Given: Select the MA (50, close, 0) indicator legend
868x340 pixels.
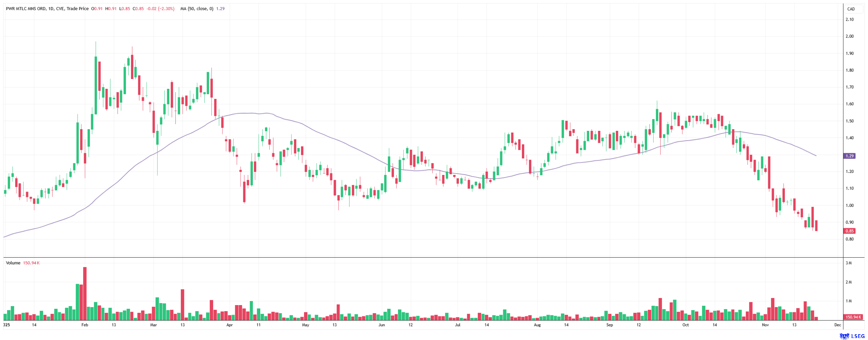Looking at the screenshot, I should pyautogui.click(x=197, y=9).
